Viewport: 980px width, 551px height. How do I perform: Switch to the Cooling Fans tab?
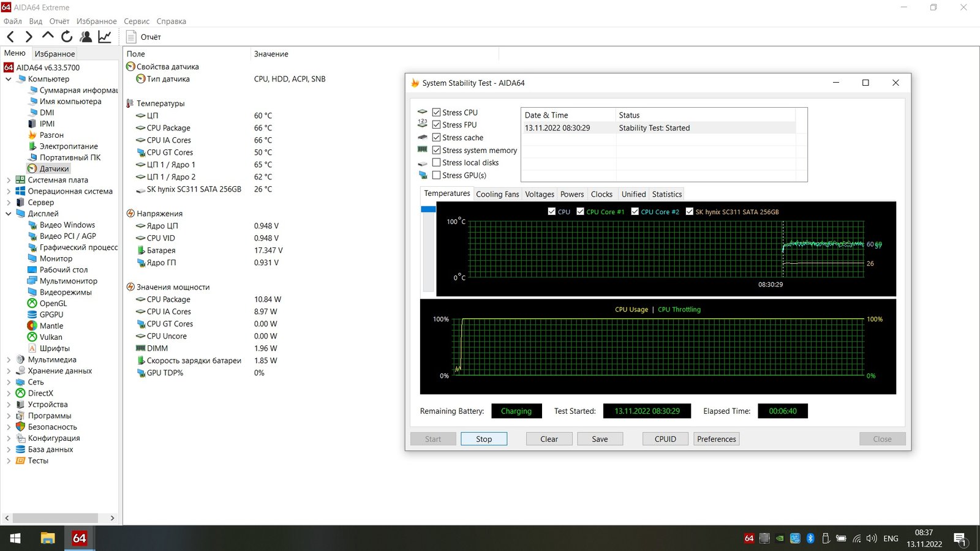[497, 194]
